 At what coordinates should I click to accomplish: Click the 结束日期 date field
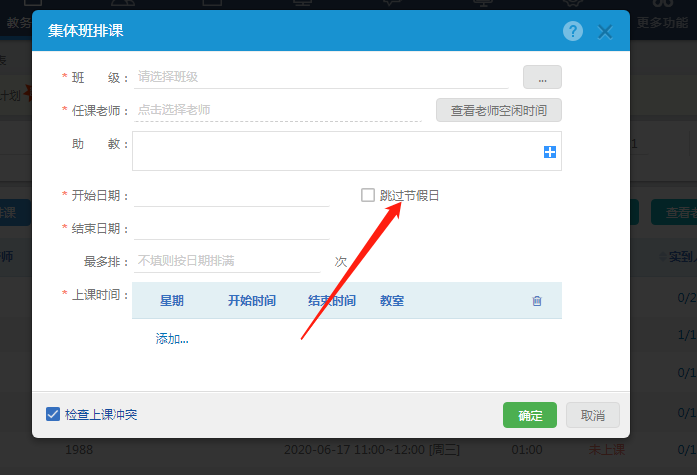(232, 229)
